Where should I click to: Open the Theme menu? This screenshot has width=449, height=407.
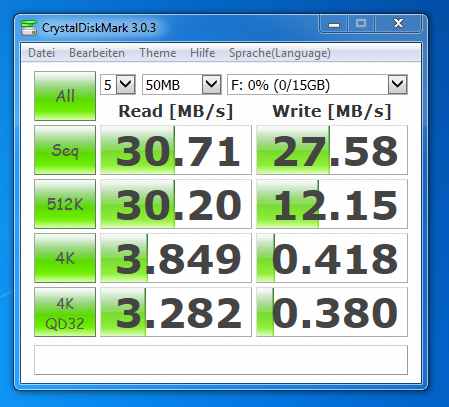[x=158, y=53]
